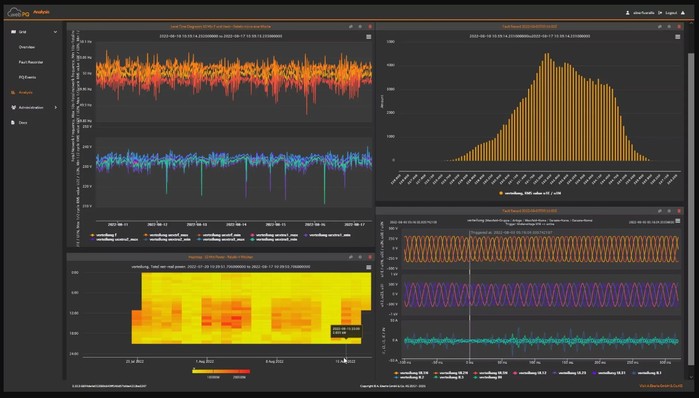Edit the Level-Time Diagram panel via pencil icon
This screenshot has width=699, height=398.
351,26
